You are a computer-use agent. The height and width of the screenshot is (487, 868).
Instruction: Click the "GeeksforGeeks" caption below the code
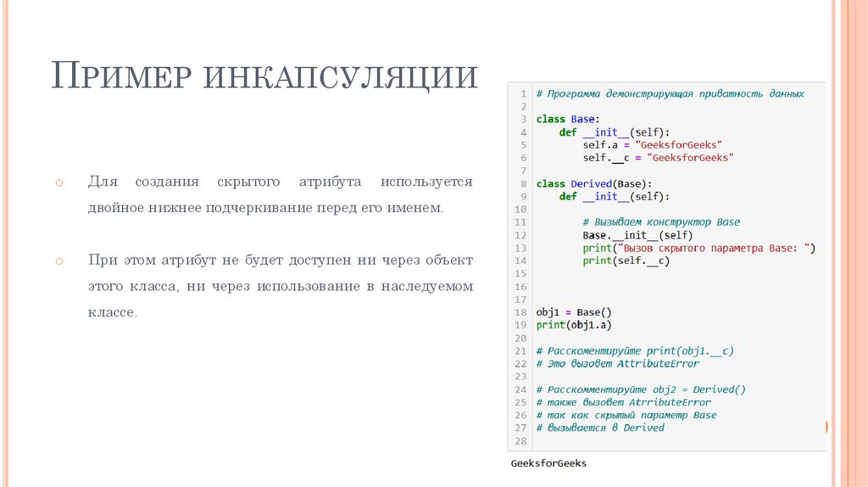pos(548,463)
